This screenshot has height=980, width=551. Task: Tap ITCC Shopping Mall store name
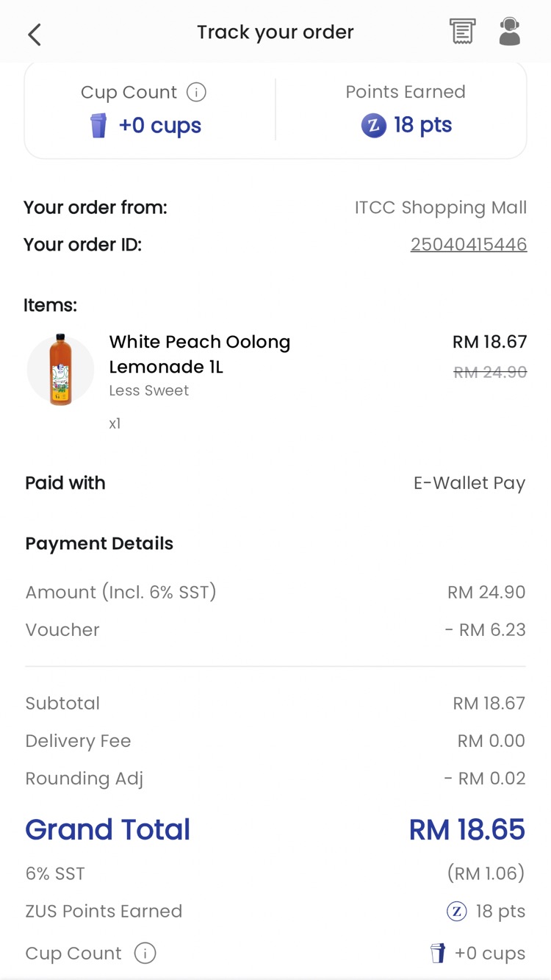point(440,207)
